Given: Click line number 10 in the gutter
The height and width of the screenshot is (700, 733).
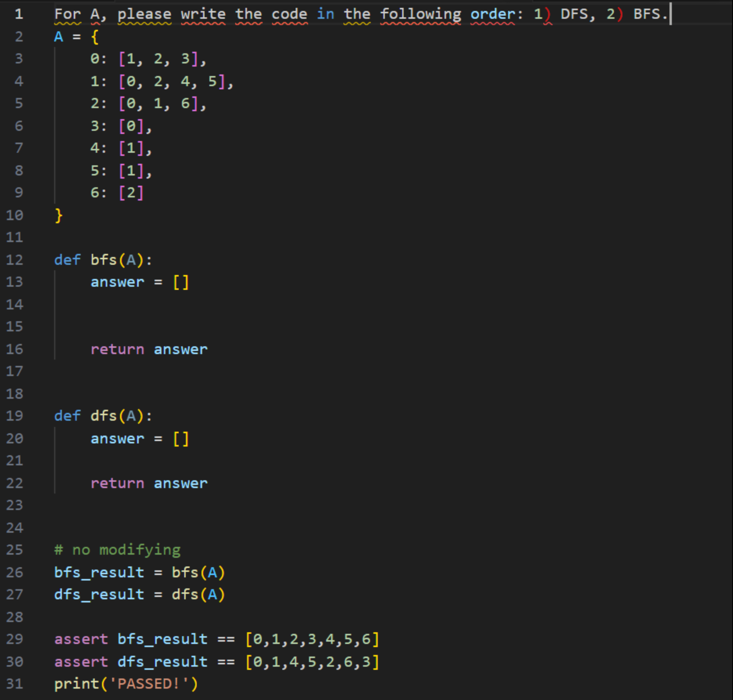Looking at the screenshot, I should point(15,215).
